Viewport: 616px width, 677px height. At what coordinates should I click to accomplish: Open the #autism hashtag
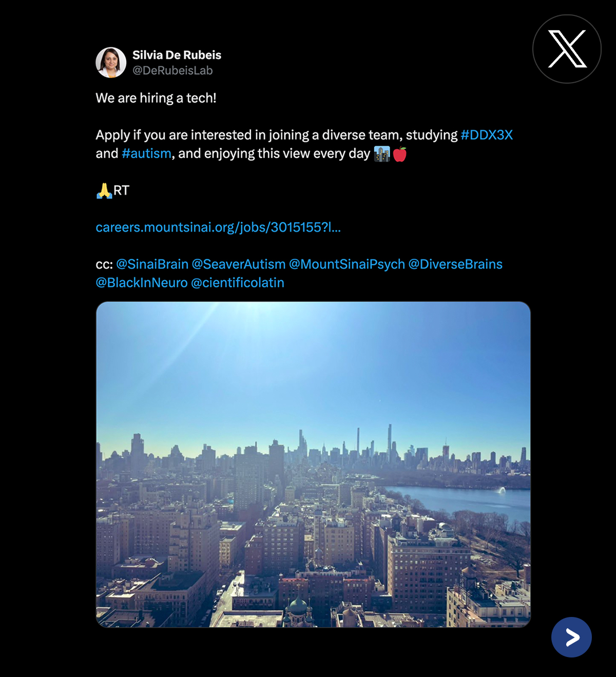(146, 153)
